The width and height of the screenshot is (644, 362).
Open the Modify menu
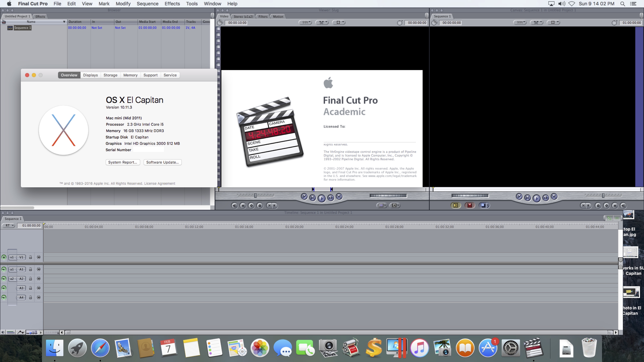(x=123, y=4)
